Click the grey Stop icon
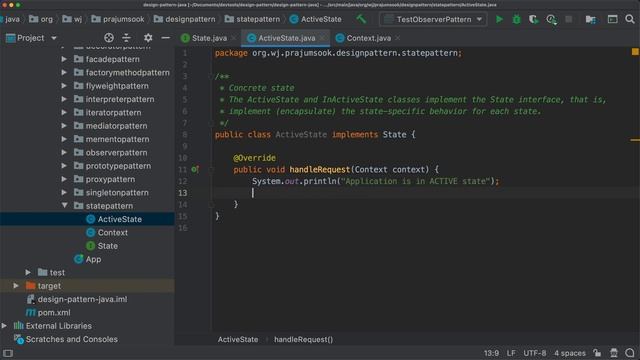Image resolution: width=640 pixels, height=360 pixels. (569, 19)
